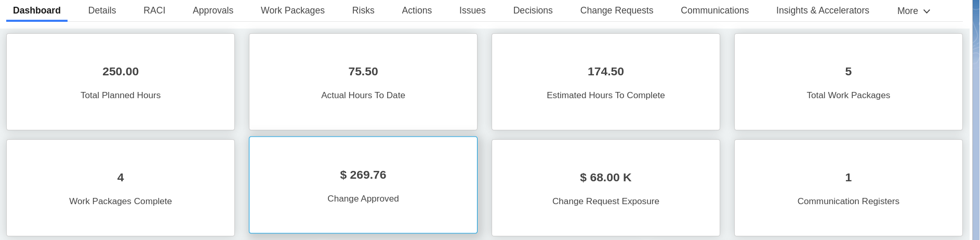
Task: View the Risks tab
Action: 363,10
